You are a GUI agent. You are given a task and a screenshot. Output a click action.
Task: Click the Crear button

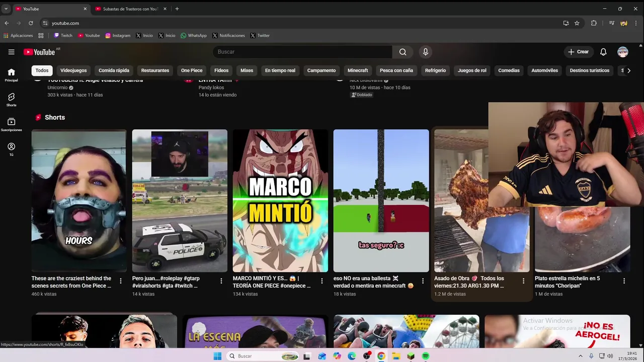tap(578, 52)
